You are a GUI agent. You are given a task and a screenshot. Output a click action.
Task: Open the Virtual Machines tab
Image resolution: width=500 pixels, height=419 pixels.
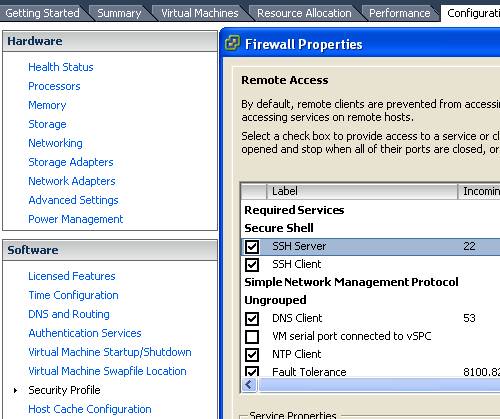200,13
